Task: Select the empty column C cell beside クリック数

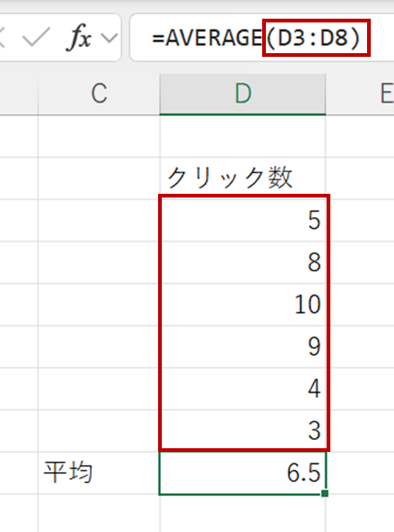Action: coord(99,178)
